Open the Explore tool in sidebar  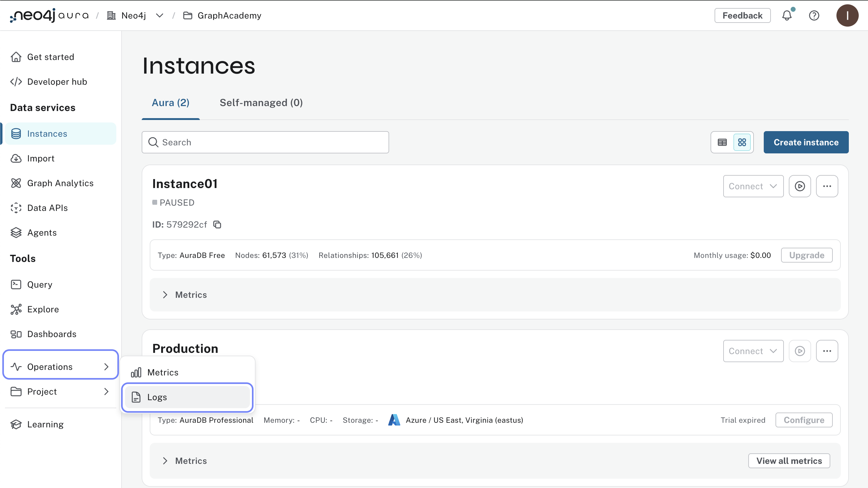(43, 309)
